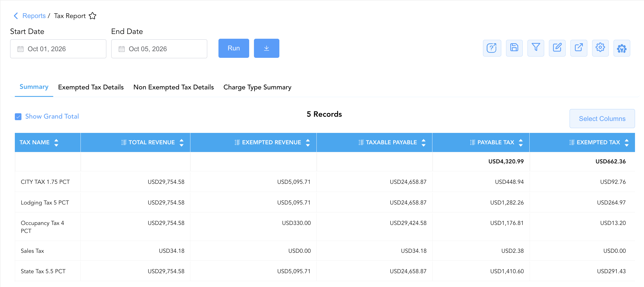
Task: Run the report
Action: (234, 48)
